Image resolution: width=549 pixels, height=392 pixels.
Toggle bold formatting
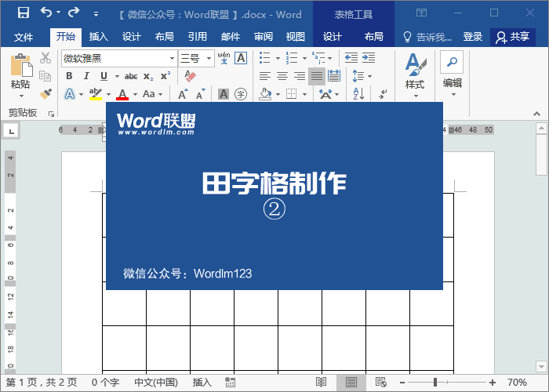click(69, 76)
